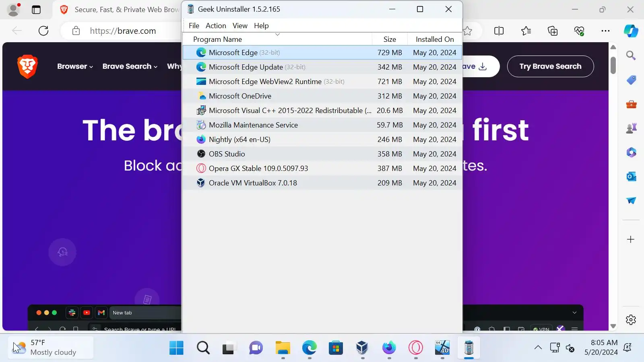Screen dimensions: 644x362
Task: Click the Visual C++ Redistributable icon
Action: 201,111
